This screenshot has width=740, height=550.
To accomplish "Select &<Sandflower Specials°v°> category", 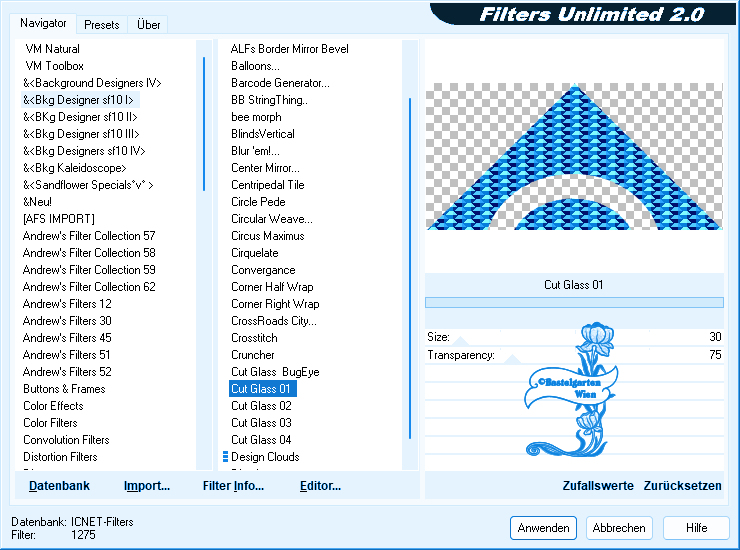I will pyautogui.click(x=88, y=185).
